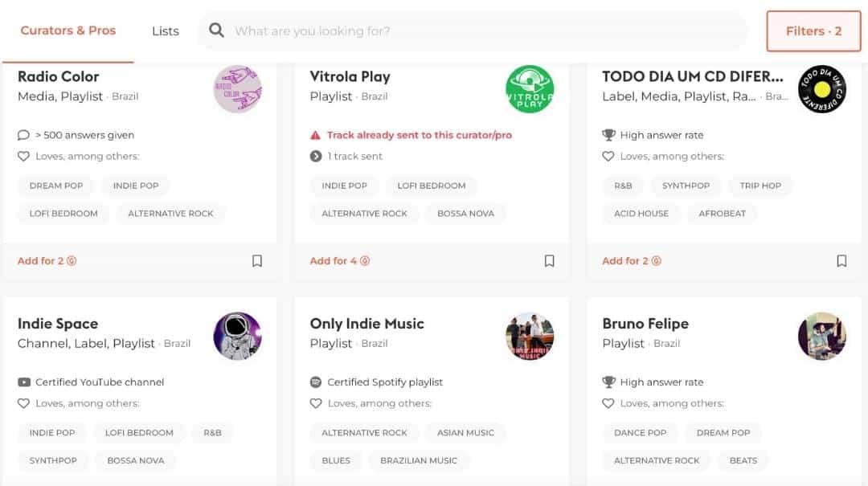Open the Filters · 2 button
This screenshot has width=868, height=486.
813,31
